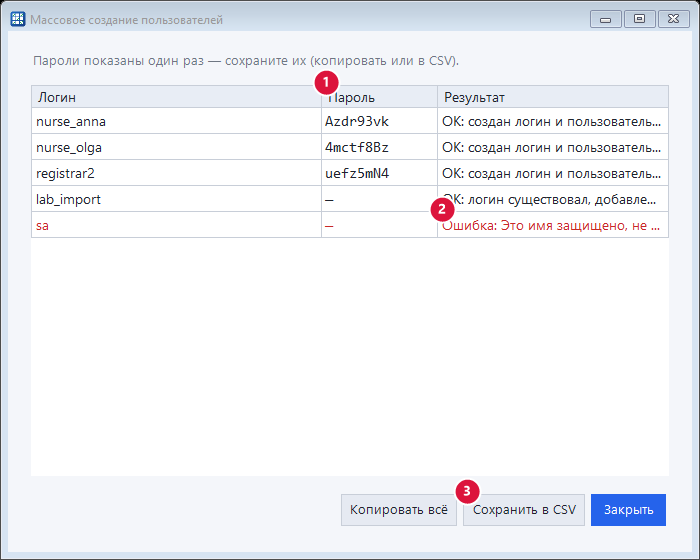
Task: Click the red Ошибка result cell
Action: click(x=553, y=225)
